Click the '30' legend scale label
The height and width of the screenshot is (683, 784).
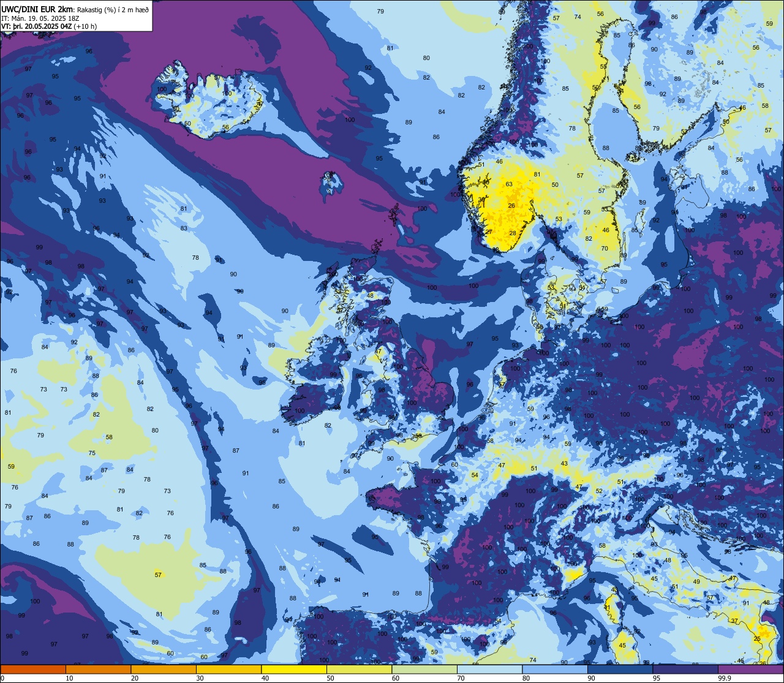[200, 678]
